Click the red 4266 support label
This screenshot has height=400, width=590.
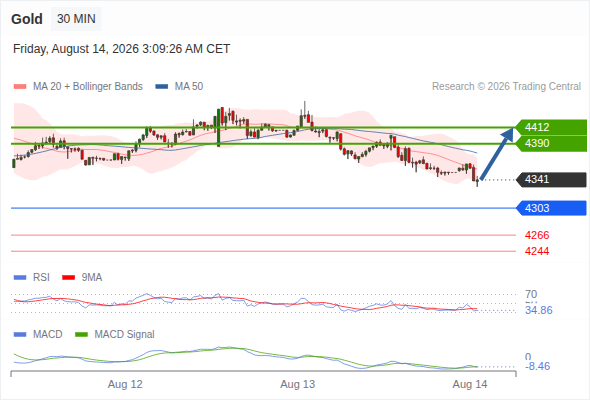537,235
